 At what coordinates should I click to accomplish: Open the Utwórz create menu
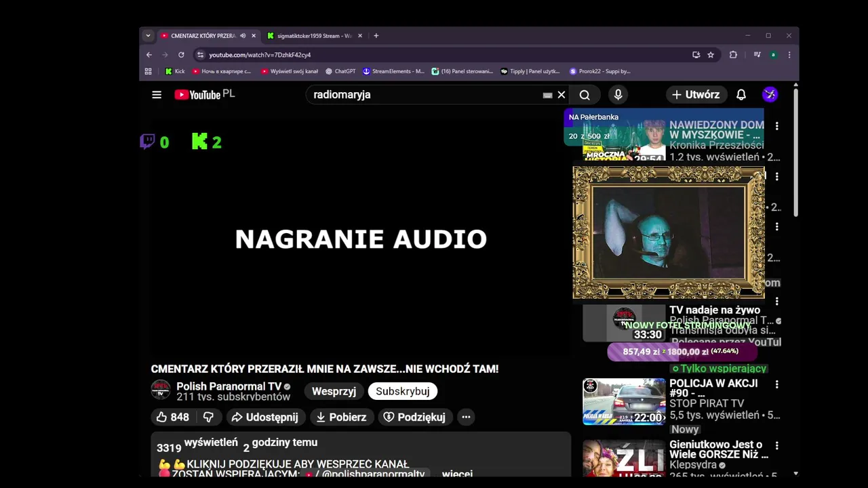coord(696,95)
